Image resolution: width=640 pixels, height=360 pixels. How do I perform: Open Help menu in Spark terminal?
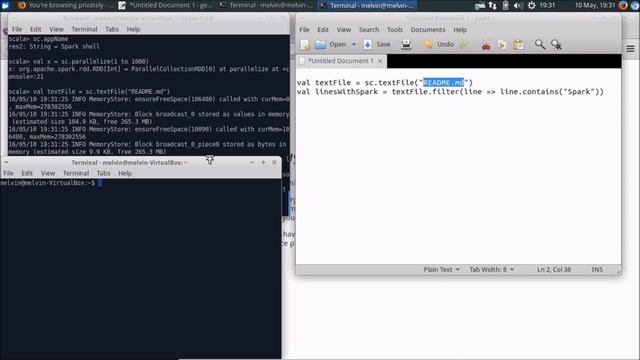click(133, 29)
